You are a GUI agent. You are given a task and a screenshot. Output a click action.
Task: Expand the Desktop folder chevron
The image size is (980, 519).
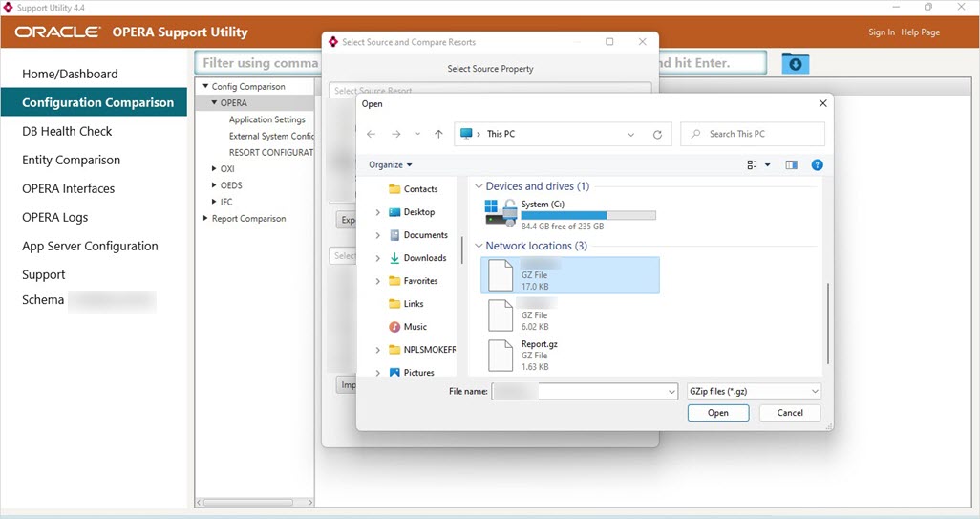[x=377, y=212]
